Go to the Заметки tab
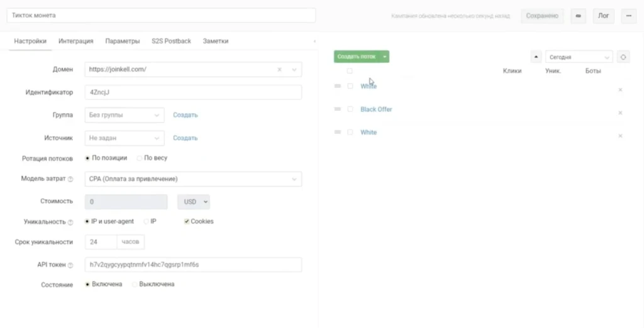 click(x=216, y=41)
